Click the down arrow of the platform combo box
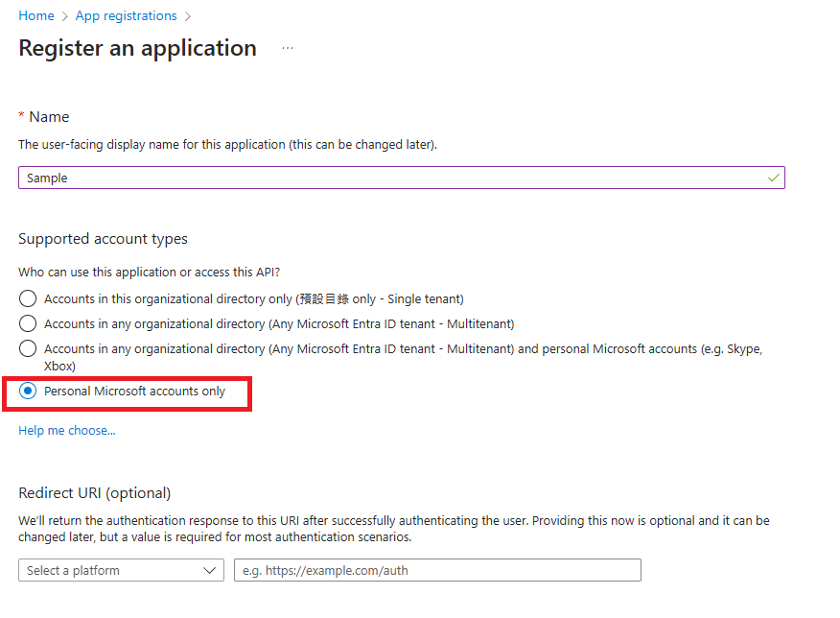This screenshot has width=840, height=618. point(209,570)
